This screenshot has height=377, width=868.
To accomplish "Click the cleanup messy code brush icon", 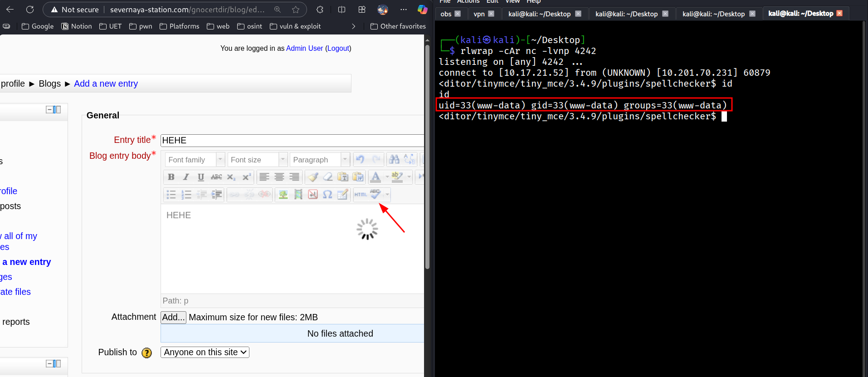I will pos(313,177).
